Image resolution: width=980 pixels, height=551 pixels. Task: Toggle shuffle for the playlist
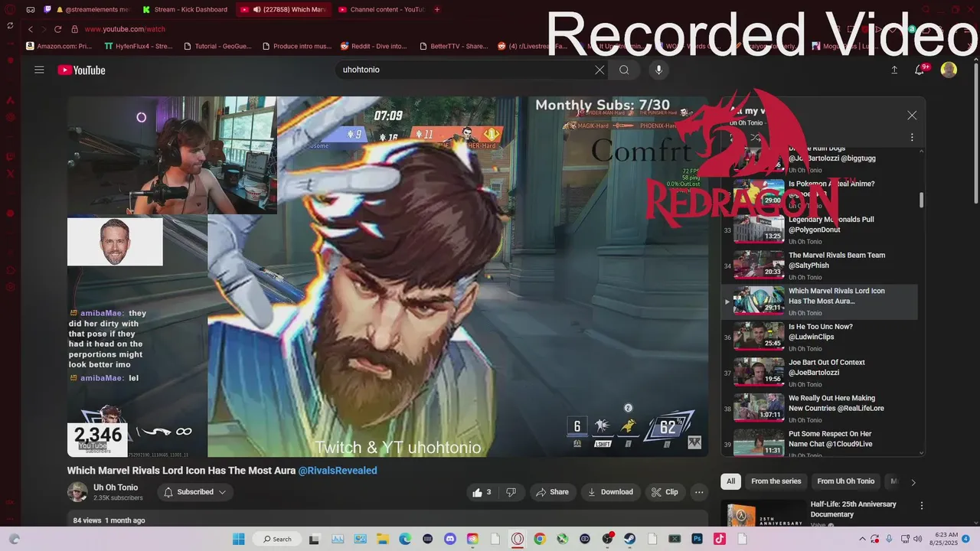click(756, 138)
